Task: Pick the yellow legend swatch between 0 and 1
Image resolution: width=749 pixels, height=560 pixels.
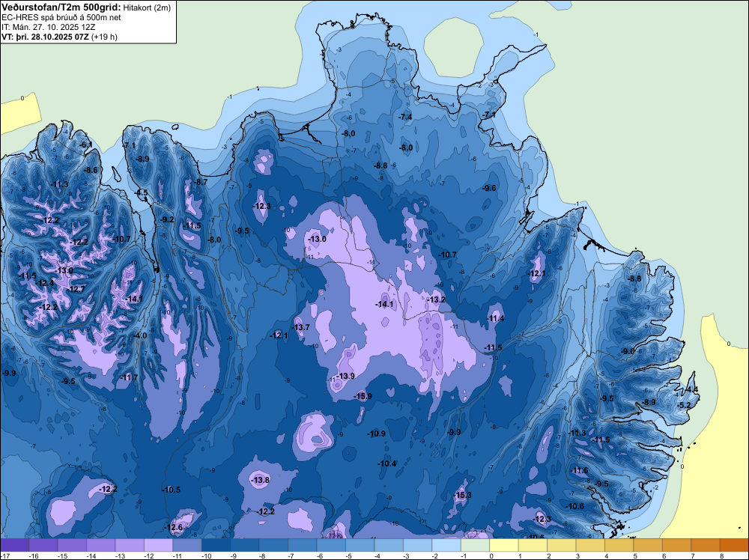Action: tap(504, 545)
